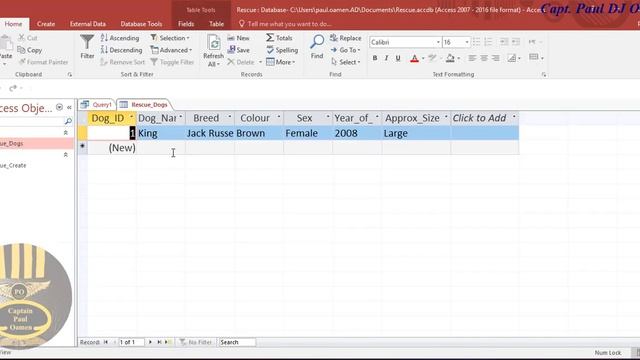This screenshot has width=640, height=360.
Task: Click the new blank record navigation button
Action: pyautogui.click(x=168, y=342)
